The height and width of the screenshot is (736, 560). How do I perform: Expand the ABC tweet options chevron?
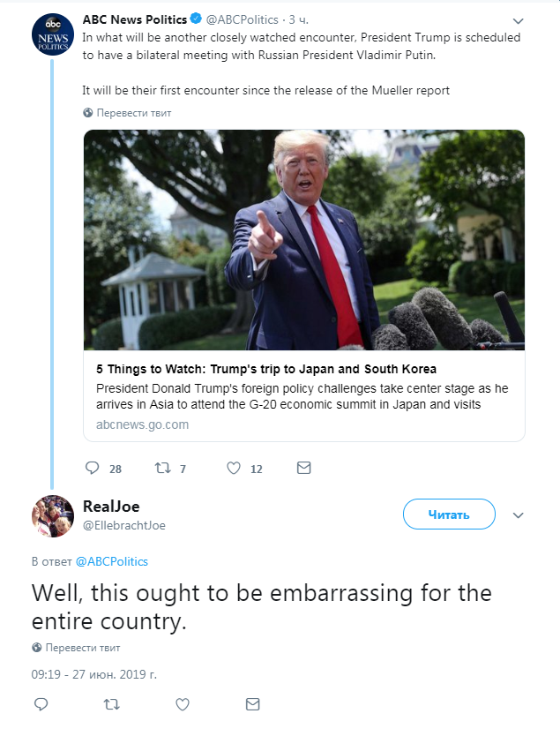pyautogui.click(x=518, y=21)
